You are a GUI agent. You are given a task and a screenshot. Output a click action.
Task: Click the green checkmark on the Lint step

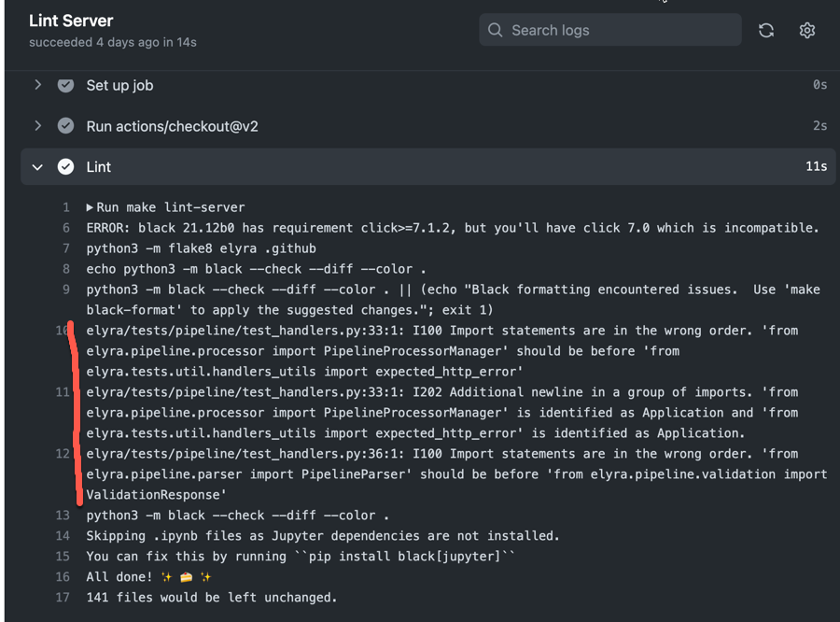[65, 166]
